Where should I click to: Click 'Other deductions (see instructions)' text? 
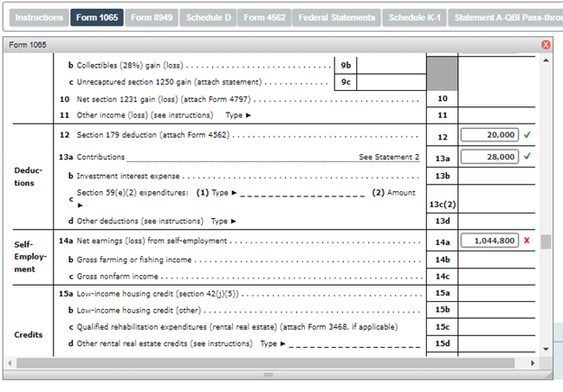(140, 221)
